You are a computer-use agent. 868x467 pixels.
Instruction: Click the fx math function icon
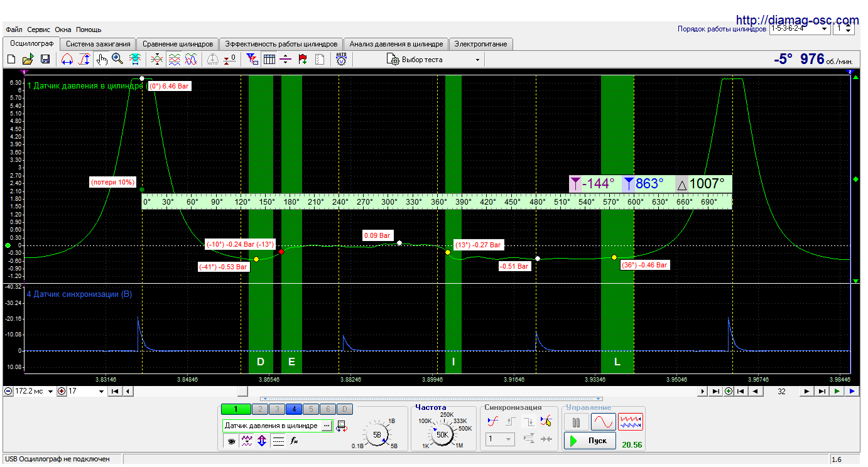click(x=293, y=441)
